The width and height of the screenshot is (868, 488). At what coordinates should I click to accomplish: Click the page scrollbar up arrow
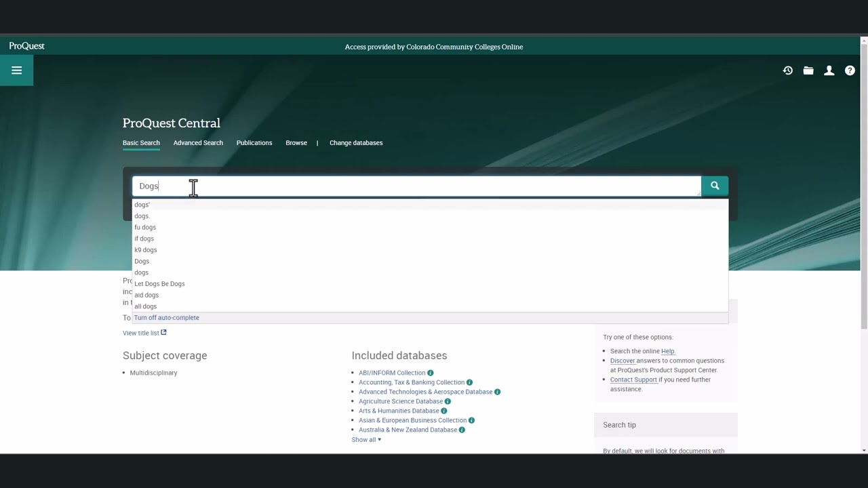[x=863, y=41]
